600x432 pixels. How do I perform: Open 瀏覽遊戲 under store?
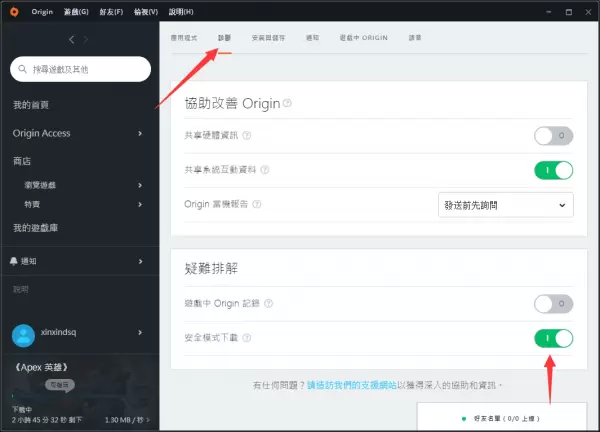coord(40,185)
